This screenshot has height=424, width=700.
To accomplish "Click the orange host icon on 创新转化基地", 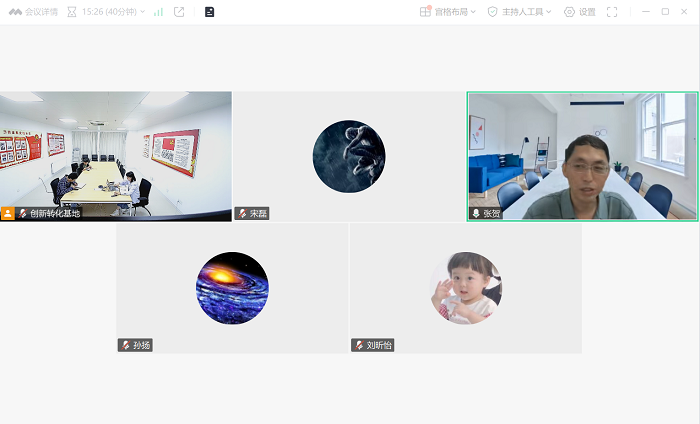I will (x=8, y=213).
